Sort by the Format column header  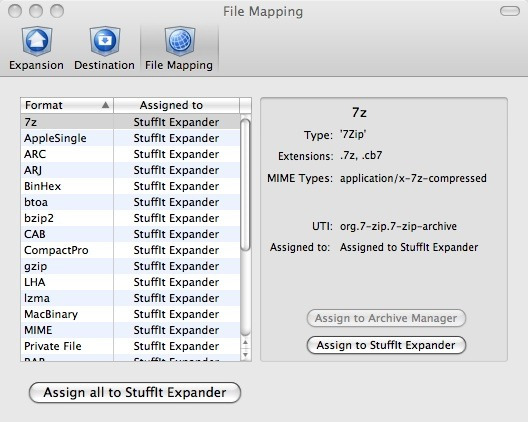67,105
